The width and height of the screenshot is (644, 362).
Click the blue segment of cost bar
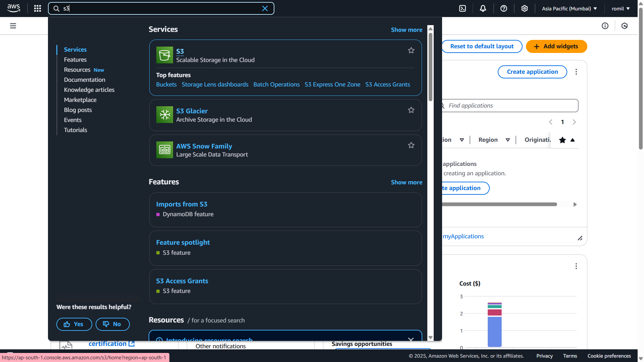(495, 331)
